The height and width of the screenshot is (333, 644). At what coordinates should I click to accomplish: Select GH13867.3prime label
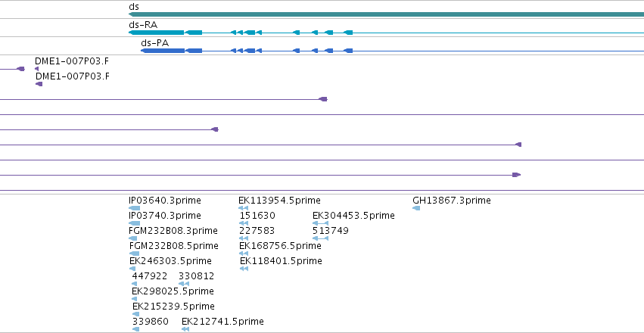click(451, 201)
